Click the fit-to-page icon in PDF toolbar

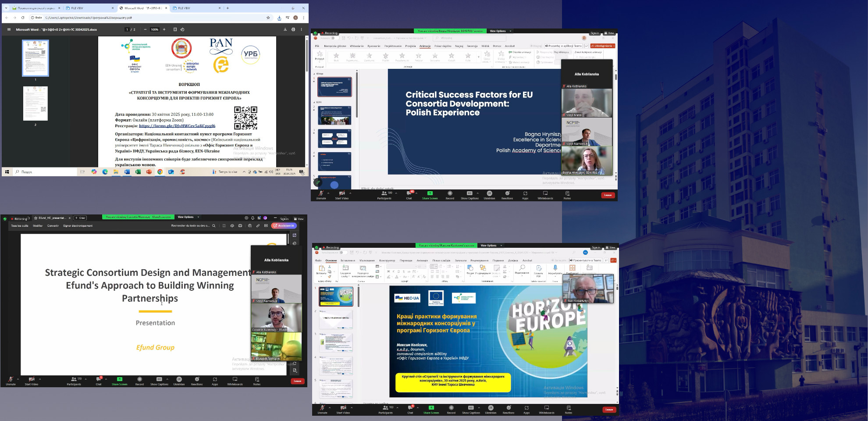click(175, 29)
